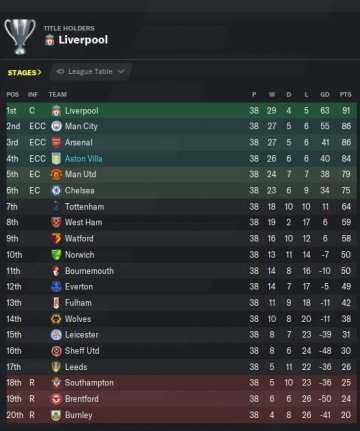Sort table by GD column header
Image resolution: width=360 pixels, height=431 pixels.
(325, 95)
